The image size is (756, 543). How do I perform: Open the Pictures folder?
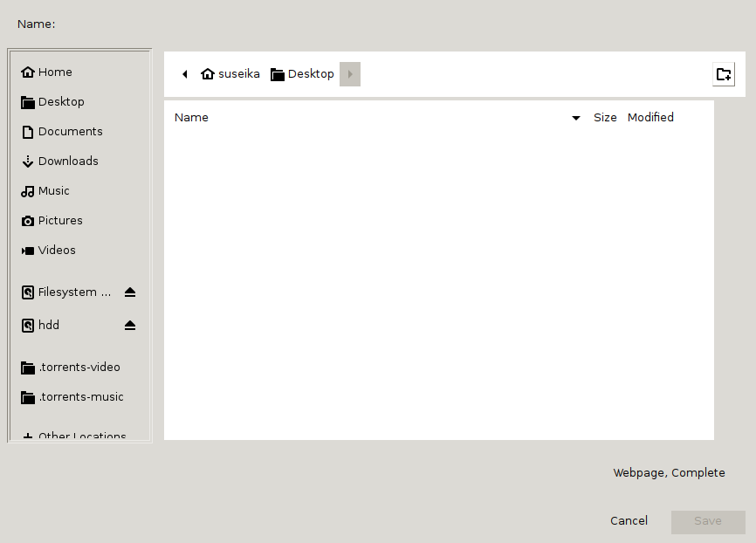58,220
